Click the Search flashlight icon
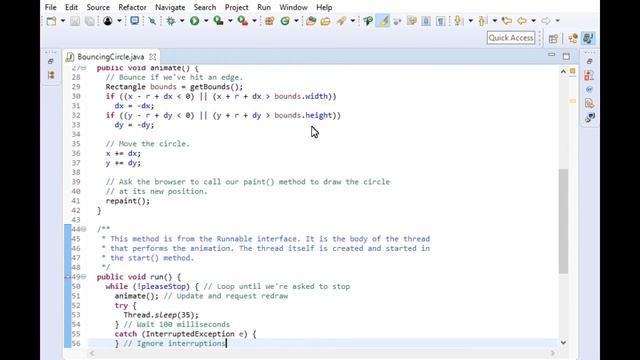 [x=341, y=21]
